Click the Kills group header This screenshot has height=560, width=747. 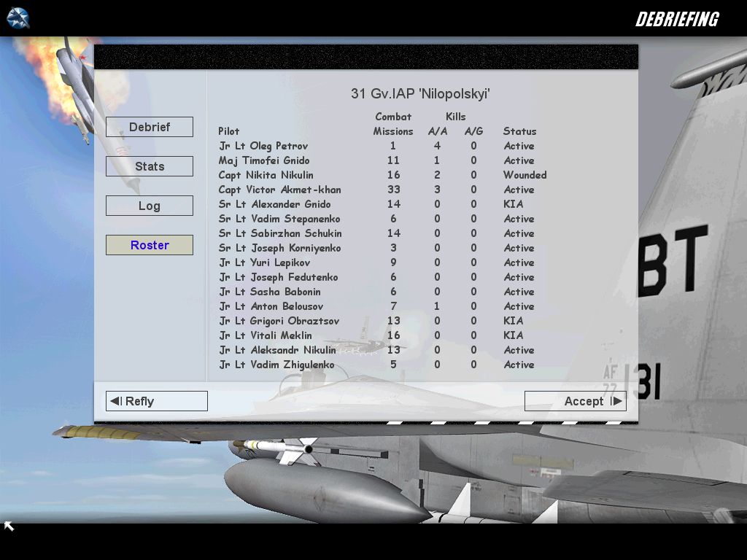[455, 117]
